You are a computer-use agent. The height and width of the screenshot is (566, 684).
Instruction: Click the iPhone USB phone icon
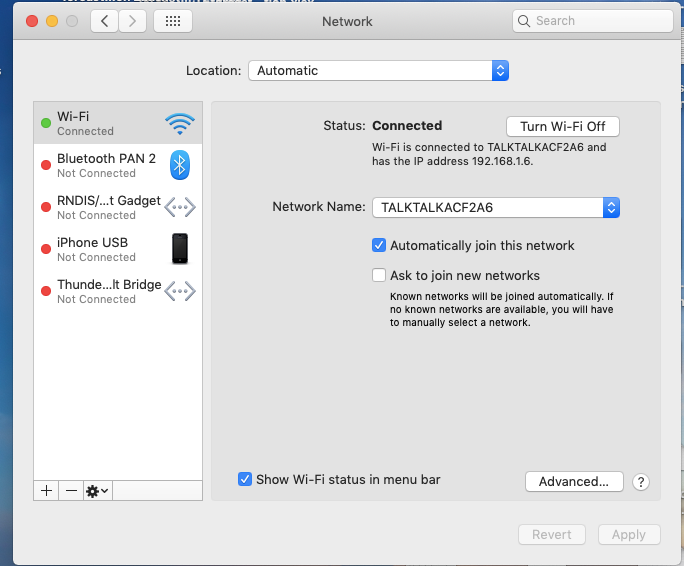tap(180, 249)
